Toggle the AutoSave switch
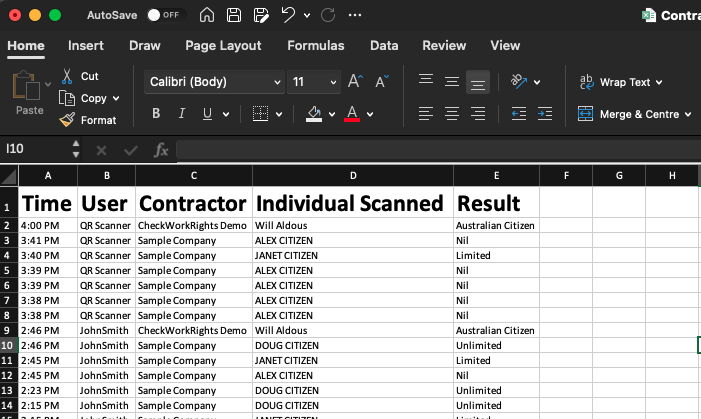Screen dimensions: 701x419 pyautogui.click(x=165, y=15)
